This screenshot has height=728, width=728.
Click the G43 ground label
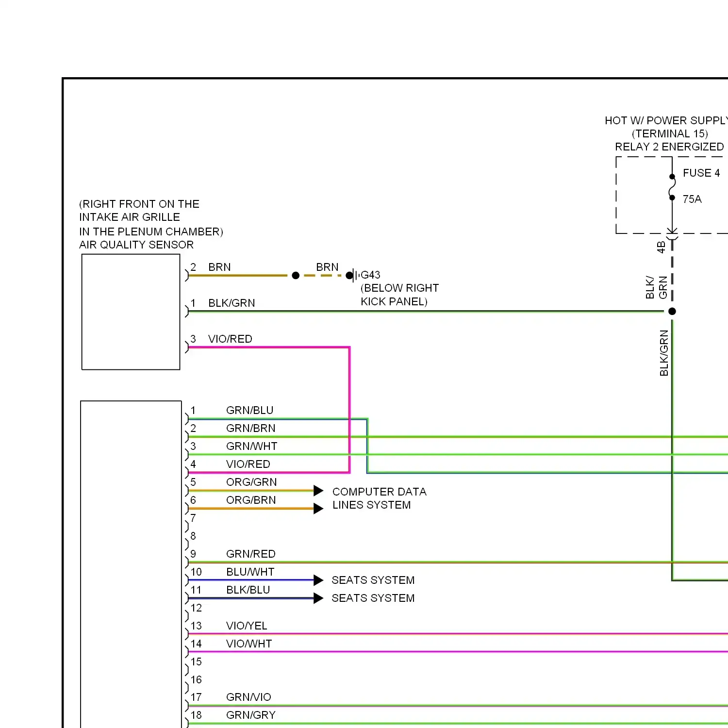(x=370, y=275)
